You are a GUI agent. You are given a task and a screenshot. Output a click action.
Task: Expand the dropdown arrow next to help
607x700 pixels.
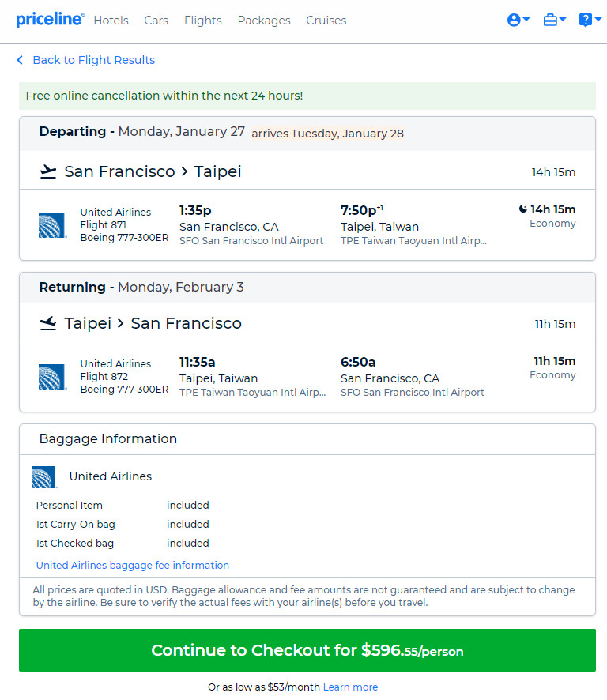(598, 19)
